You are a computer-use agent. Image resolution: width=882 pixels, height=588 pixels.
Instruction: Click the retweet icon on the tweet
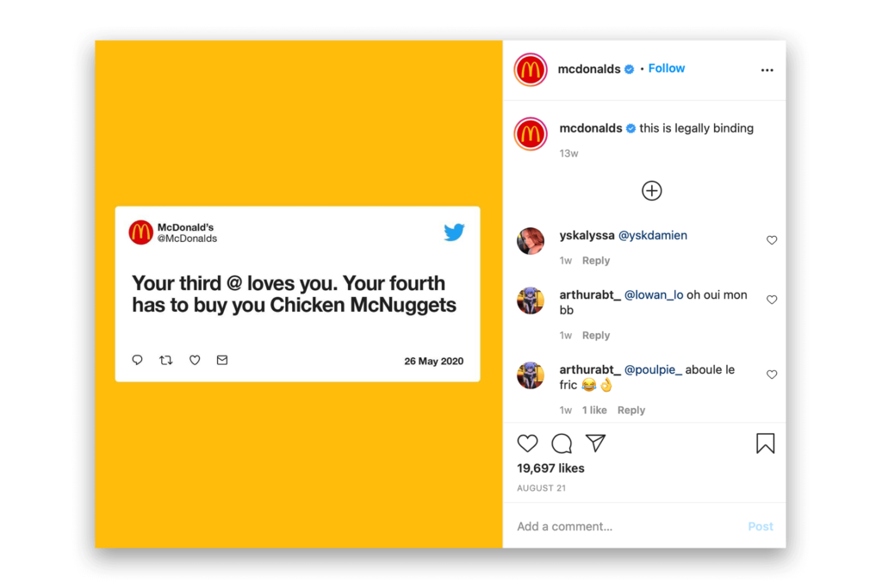coord(166,361)
